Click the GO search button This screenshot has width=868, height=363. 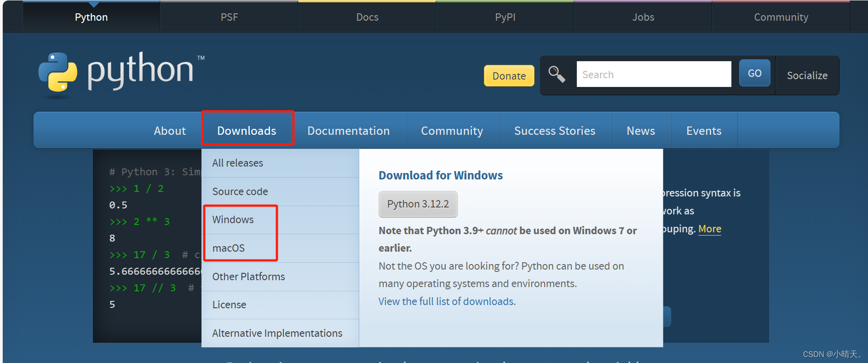coord(754,73)
